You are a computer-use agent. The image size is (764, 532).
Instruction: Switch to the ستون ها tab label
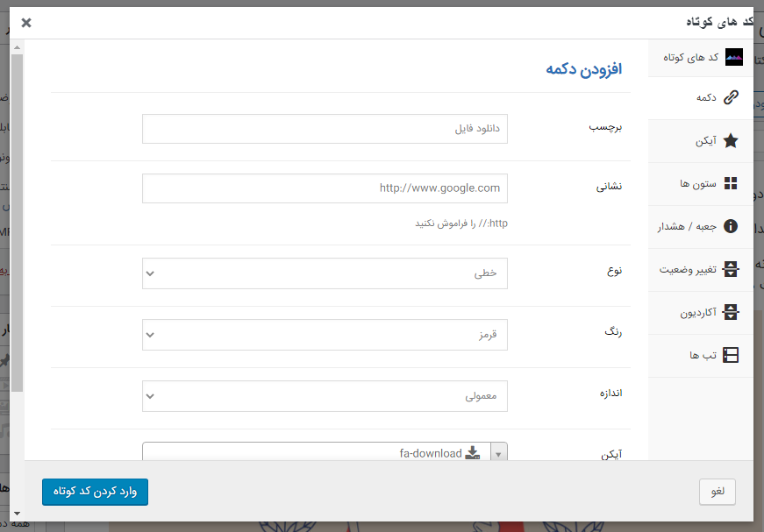[x=697, y=183]
